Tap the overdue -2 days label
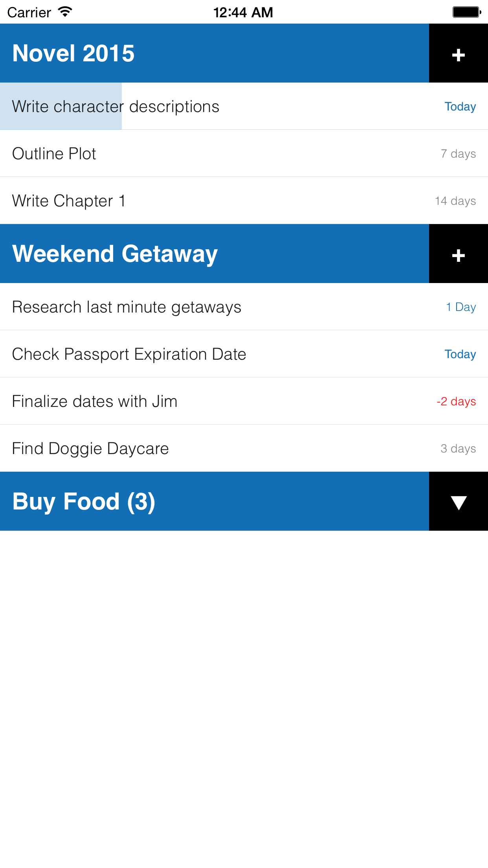The height and width of the screenshot is (868, 488). [x=456, y=401]
